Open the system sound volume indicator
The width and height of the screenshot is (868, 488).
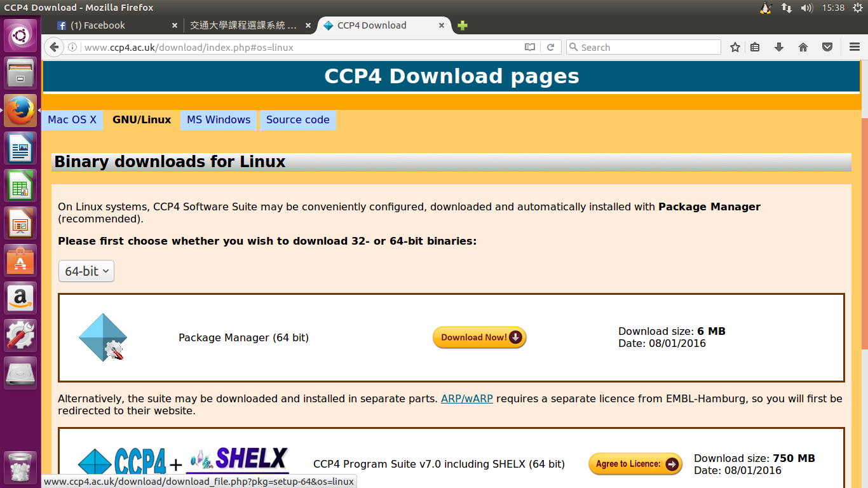(x=807, y=8)
